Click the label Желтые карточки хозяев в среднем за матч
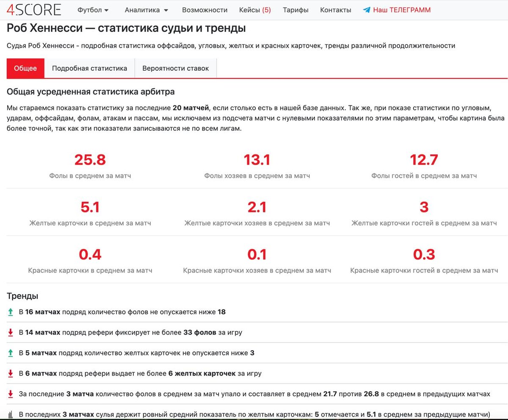Viewport: 508px width, 420px height. pyautogui.click(x=257, y=223)
